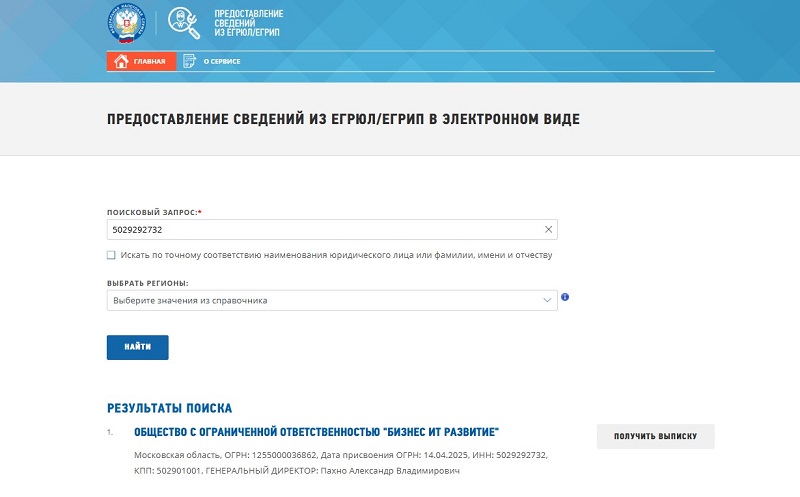Viewport: 800px width, 497px height.
Task: Click the chevron arrow of the regions selector
Action: (x=546, y=300)
